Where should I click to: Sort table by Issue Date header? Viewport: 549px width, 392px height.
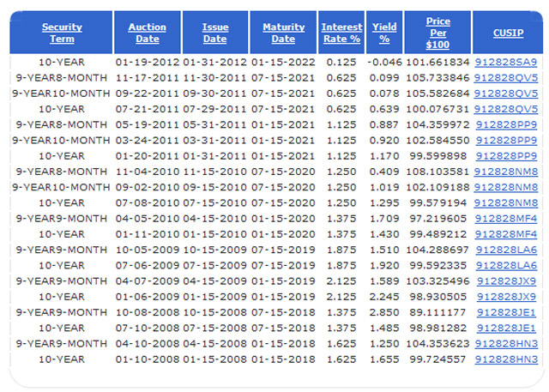(x=214, y=33)
